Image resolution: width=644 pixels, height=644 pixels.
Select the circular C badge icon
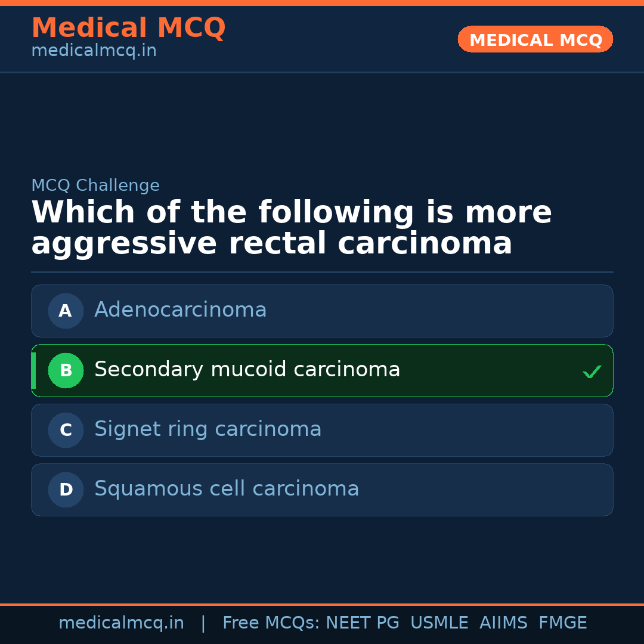[x=66, y=430]
